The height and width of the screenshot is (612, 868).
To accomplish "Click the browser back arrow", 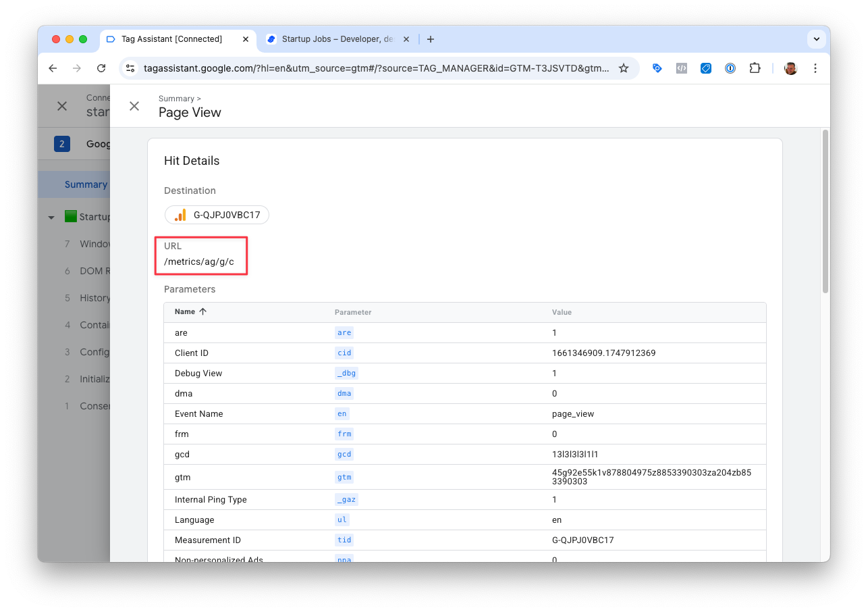I will click(x=53, y=68).
